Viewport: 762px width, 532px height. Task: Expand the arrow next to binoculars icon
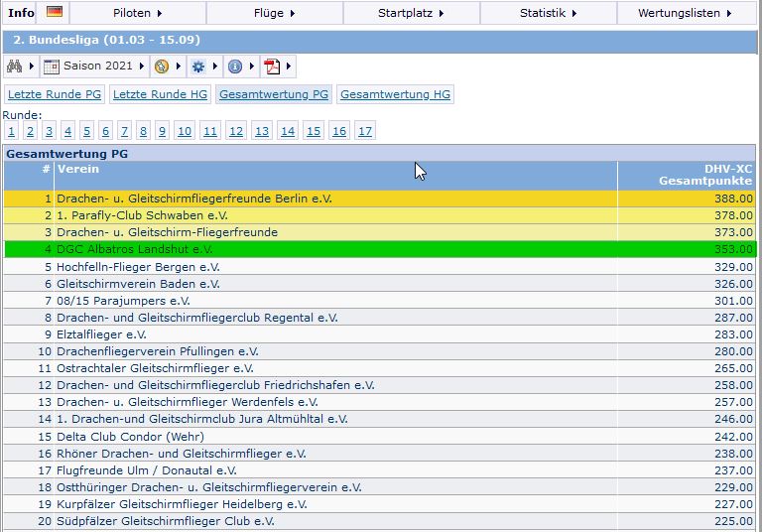[32, 66]
